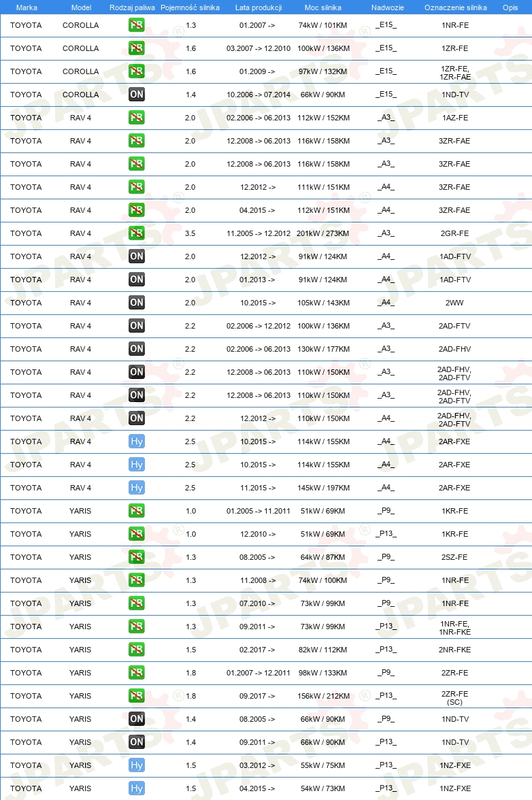532x800 pixels.
Task: Select petrol icon in RAV 4 111kW / 151KM row
Action: pyautogui.click(x=136, y=186)
